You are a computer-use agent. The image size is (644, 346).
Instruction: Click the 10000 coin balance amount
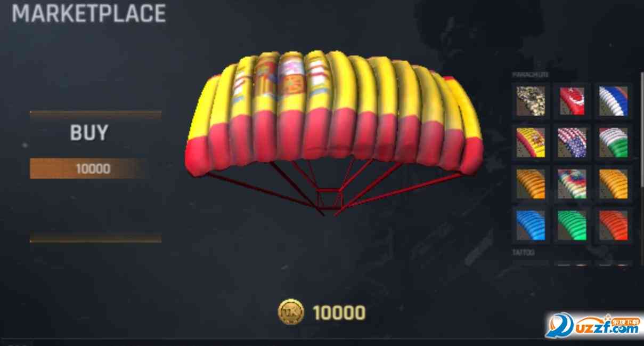[339, 313]
